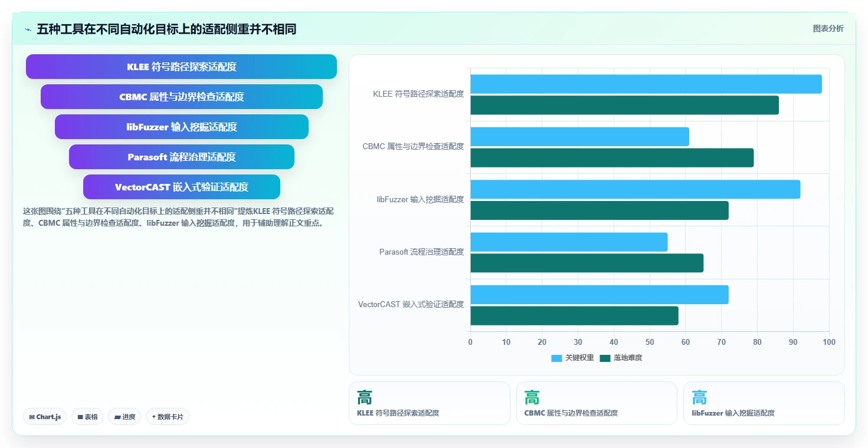Select the Parasoft 流程治理适配度 funnel bar
This screenshot has height=448, width=868.
181,157
